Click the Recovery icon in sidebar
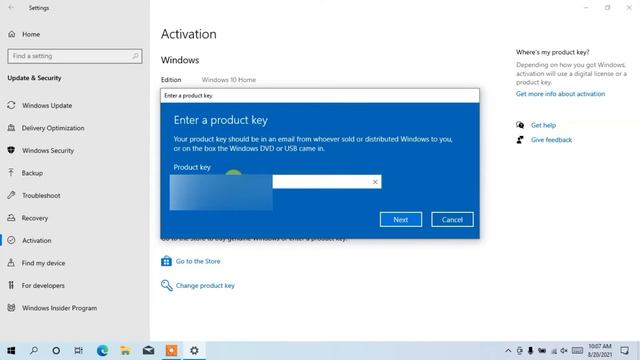 point(11,218)
